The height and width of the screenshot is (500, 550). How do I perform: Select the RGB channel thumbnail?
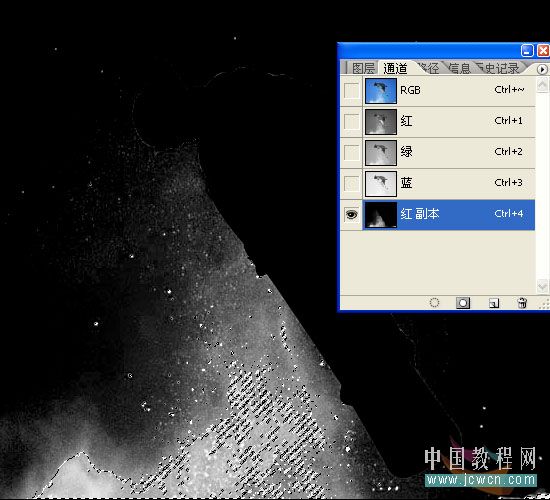(381, 91)
